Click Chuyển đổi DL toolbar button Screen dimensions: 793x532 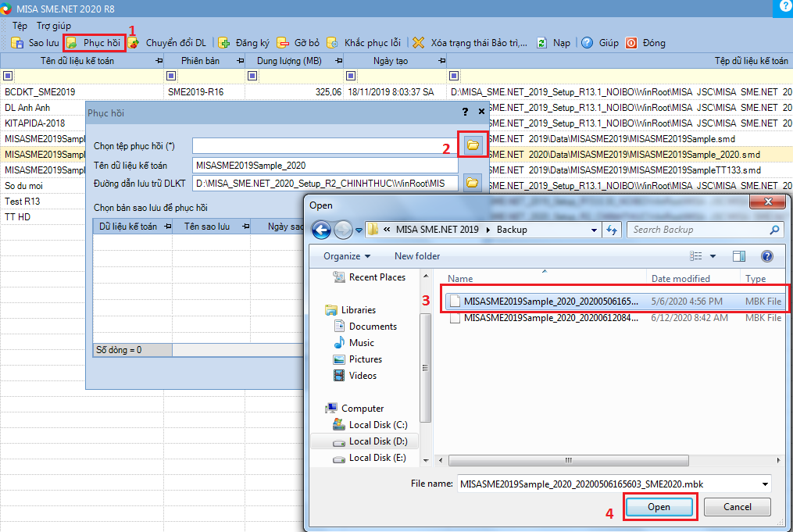[x=167, y=43]
